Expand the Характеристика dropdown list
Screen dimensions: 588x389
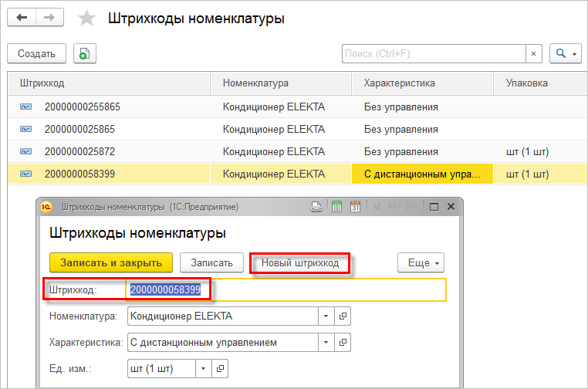point(326,342)
